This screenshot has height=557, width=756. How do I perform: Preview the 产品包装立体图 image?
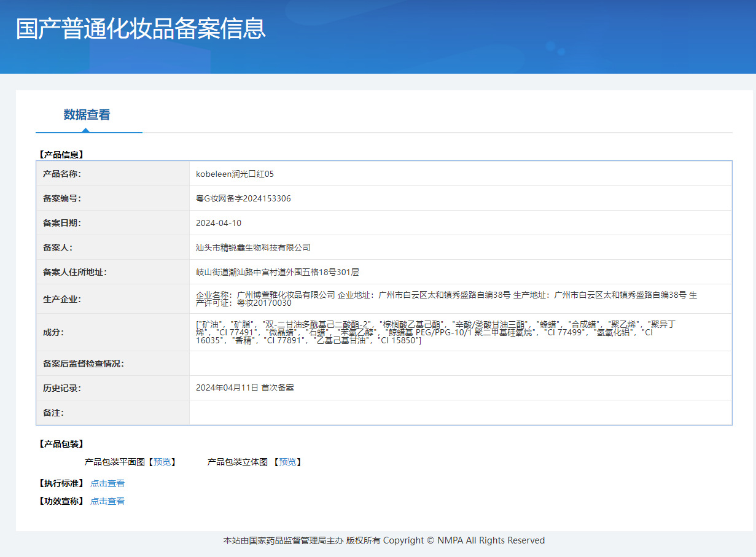(x=289, y=462)
